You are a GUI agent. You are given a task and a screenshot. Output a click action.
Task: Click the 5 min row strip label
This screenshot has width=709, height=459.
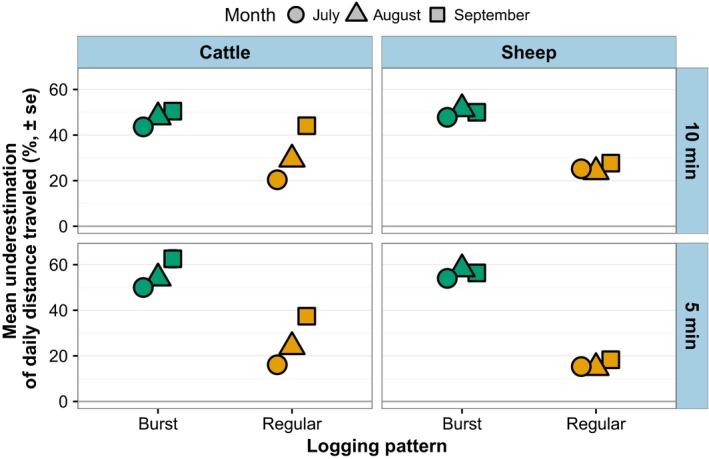click(x=691, y=324)
